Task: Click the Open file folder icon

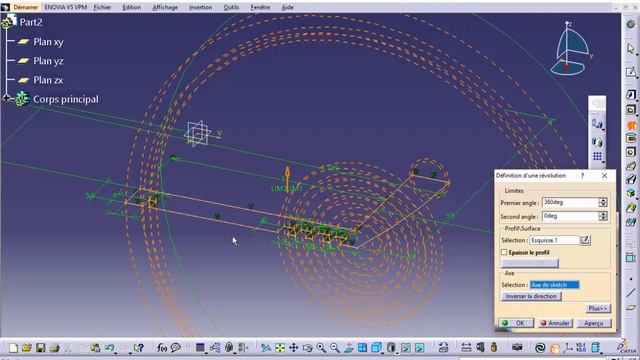Action: (27, 348)
